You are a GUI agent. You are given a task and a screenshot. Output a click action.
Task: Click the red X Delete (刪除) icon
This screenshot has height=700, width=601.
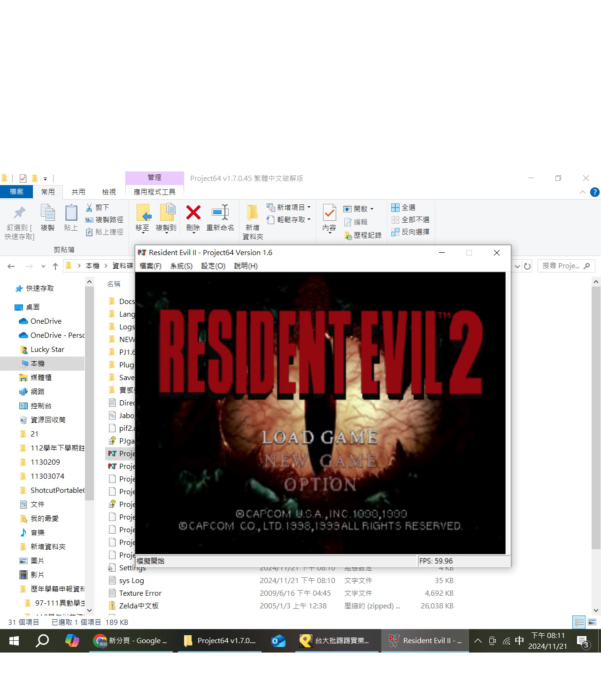point(193,212)
